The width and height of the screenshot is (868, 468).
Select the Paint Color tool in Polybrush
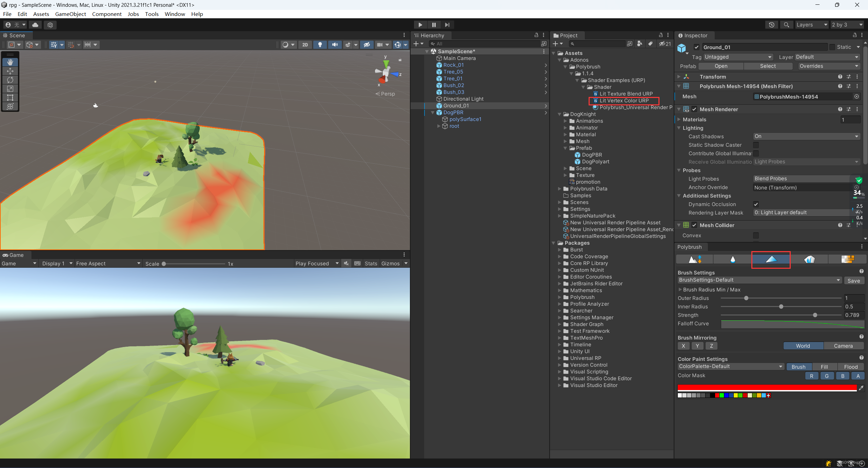click(x=771, y=259)
